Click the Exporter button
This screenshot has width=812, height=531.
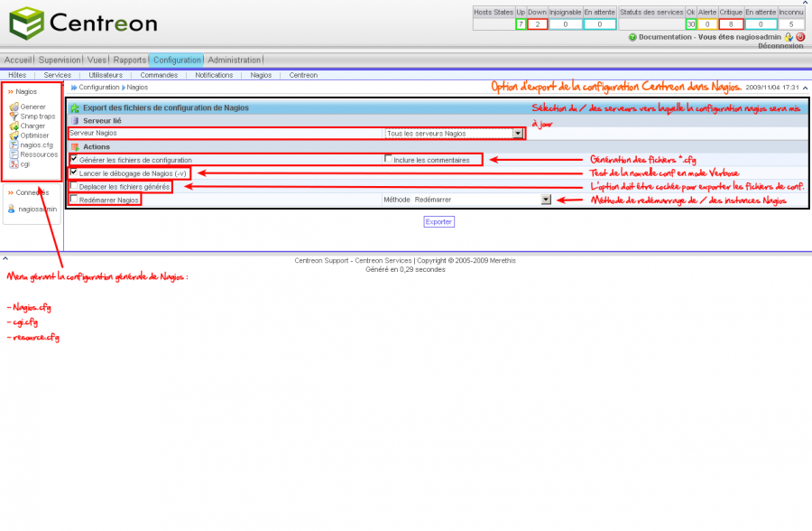[x=438, y=222]
